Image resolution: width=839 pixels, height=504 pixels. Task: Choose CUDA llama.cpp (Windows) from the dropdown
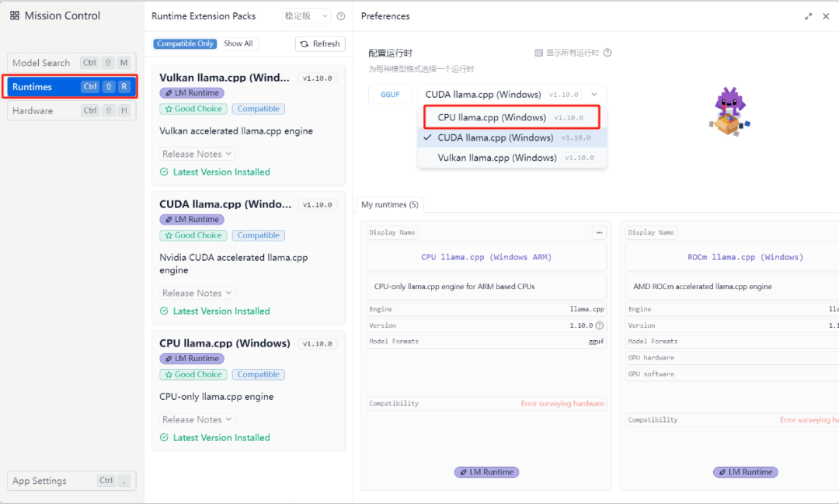click(512, 137)
